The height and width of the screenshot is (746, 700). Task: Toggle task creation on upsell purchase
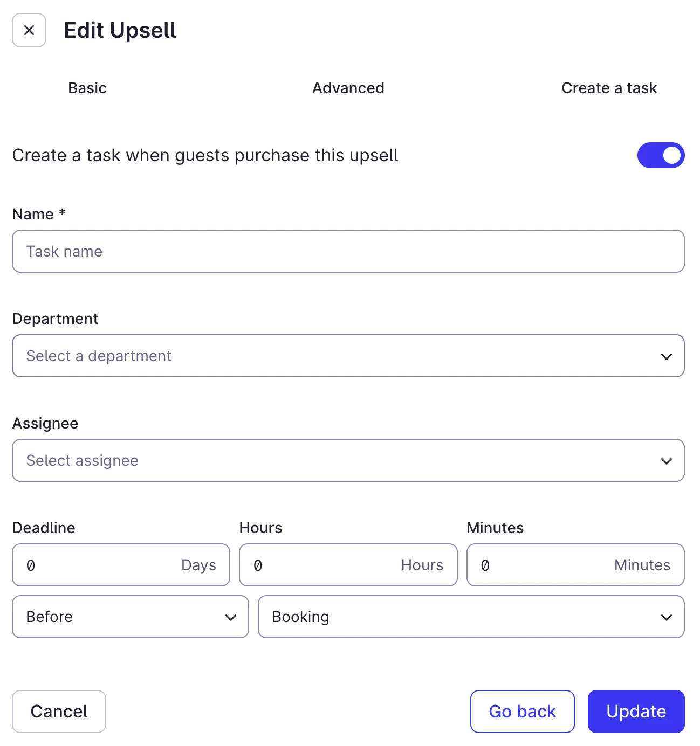click(661, 155)
